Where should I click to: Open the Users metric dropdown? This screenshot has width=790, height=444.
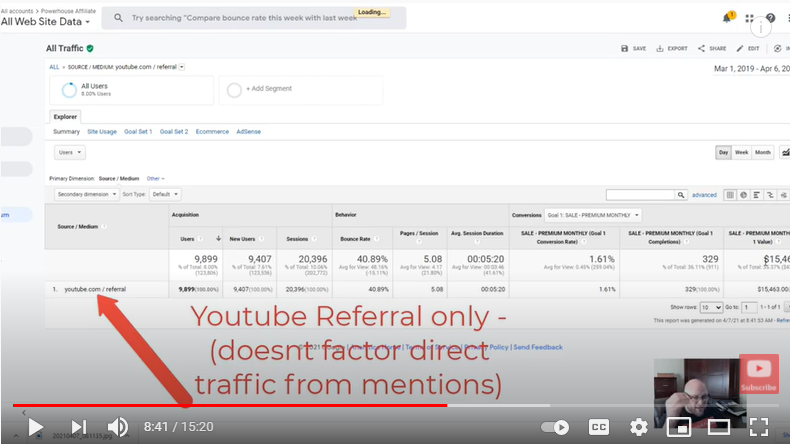point(70,152)
